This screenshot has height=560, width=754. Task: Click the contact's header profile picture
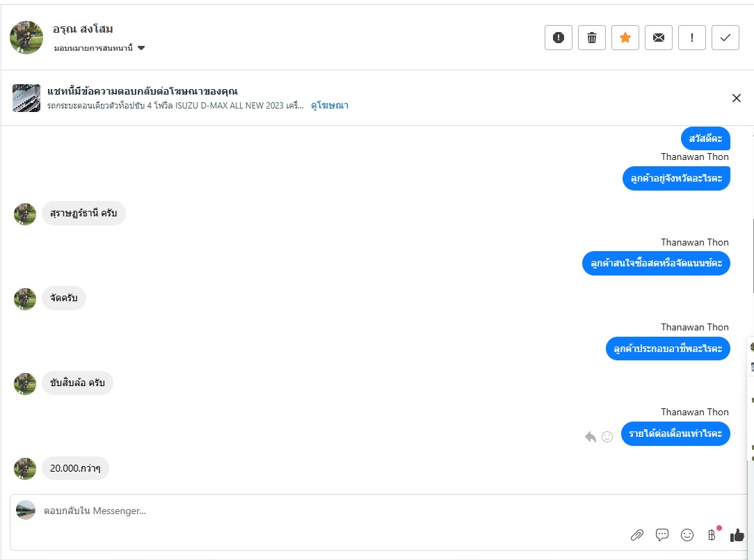pyautogui.click(x=26, y=38)
